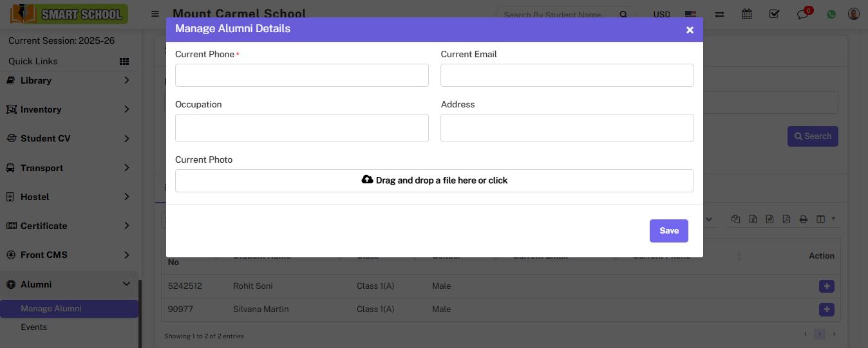
Task: Select Manage Alumni menu item
Action: tap(51, 309)
